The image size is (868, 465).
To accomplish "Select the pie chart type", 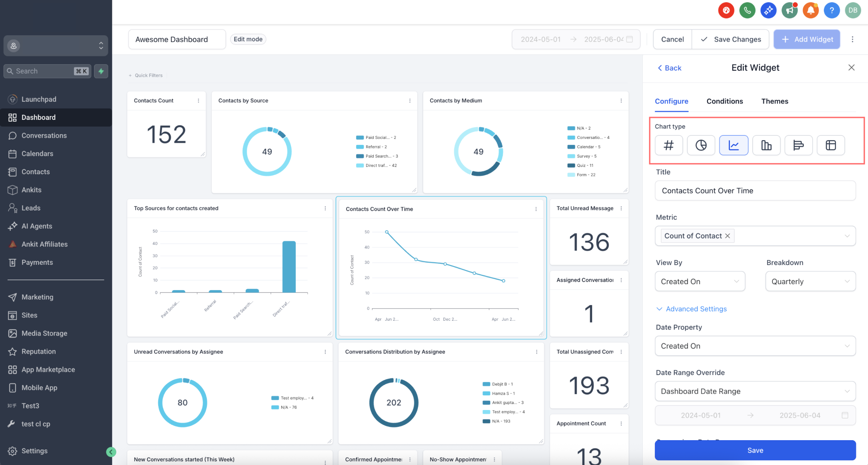I will 701,145.
